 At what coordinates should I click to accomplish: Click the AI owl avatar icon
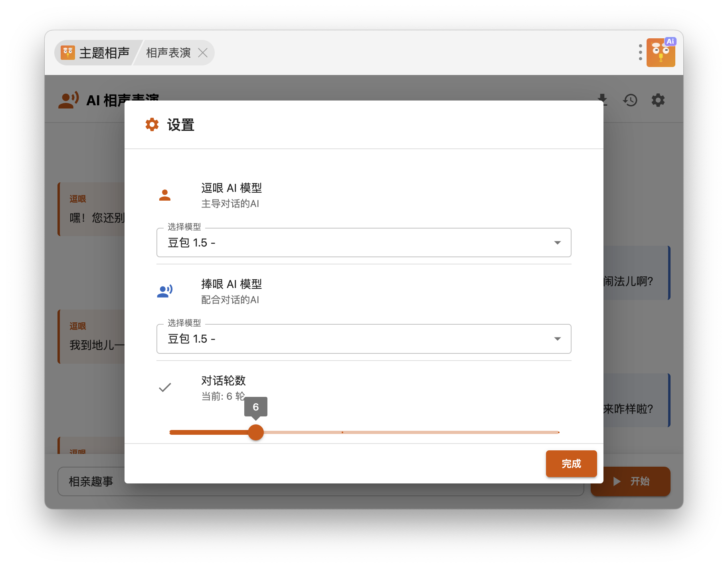(x=661, y=53)
